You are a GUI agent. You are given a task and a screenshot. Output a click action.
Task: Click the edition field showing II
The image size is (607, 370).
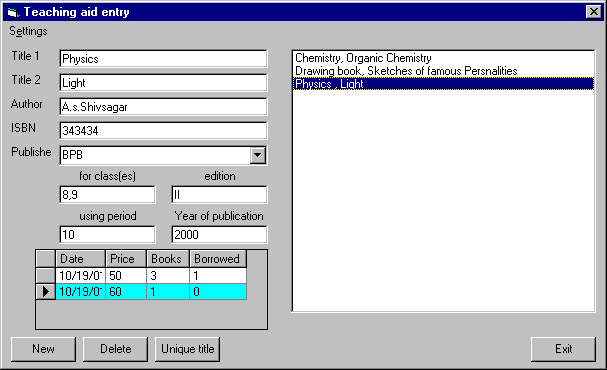(x=219, y=195)
